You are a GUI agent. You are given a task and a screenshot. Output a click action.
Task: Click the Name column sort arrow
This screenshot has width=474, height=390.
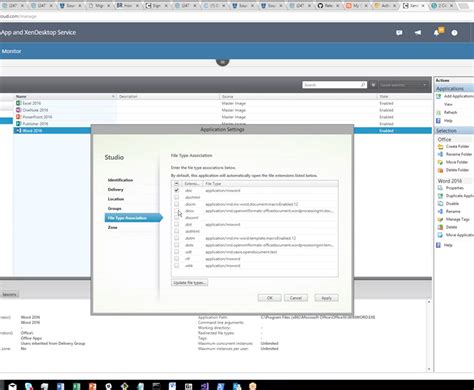tap(113, 96)
